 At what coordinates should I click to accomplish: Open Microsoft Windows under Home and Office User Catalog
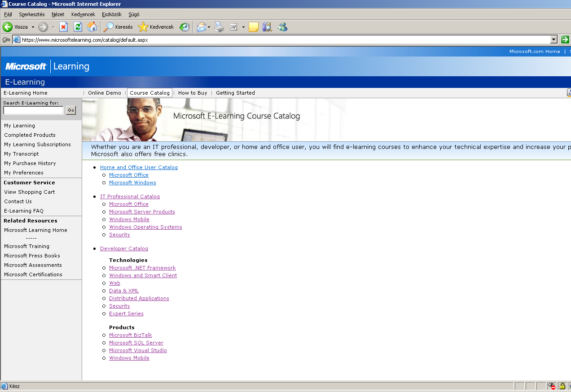coord(132,183)
